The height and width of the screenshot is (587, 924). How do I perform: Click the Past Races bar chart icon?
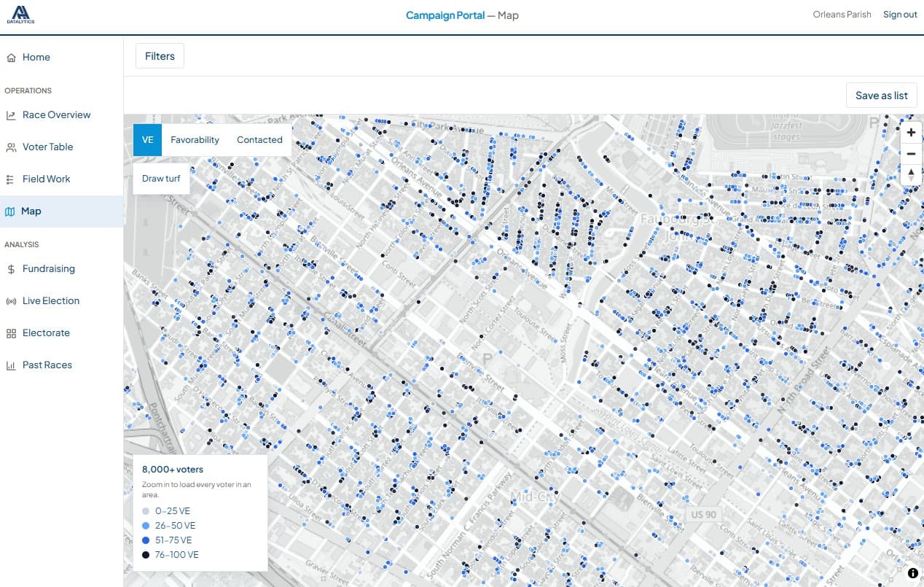click(11, 365)
